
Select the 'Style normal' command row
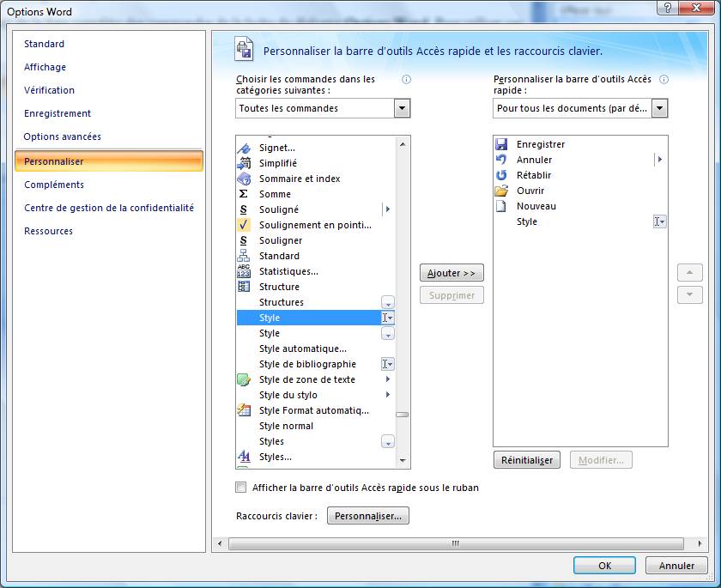(316, 426)
